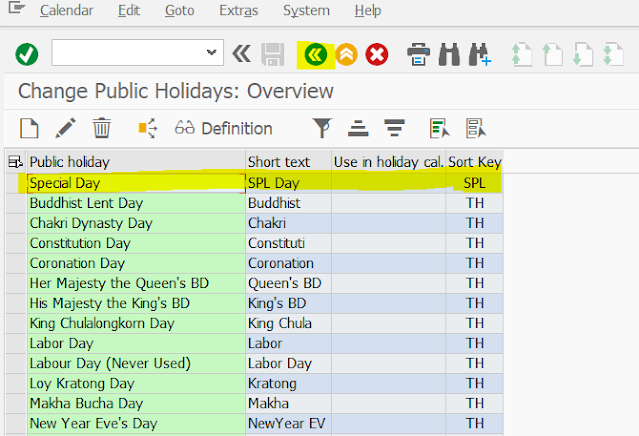
Task: Toggle row selector for Special Day row
Action: coord(14,183)
